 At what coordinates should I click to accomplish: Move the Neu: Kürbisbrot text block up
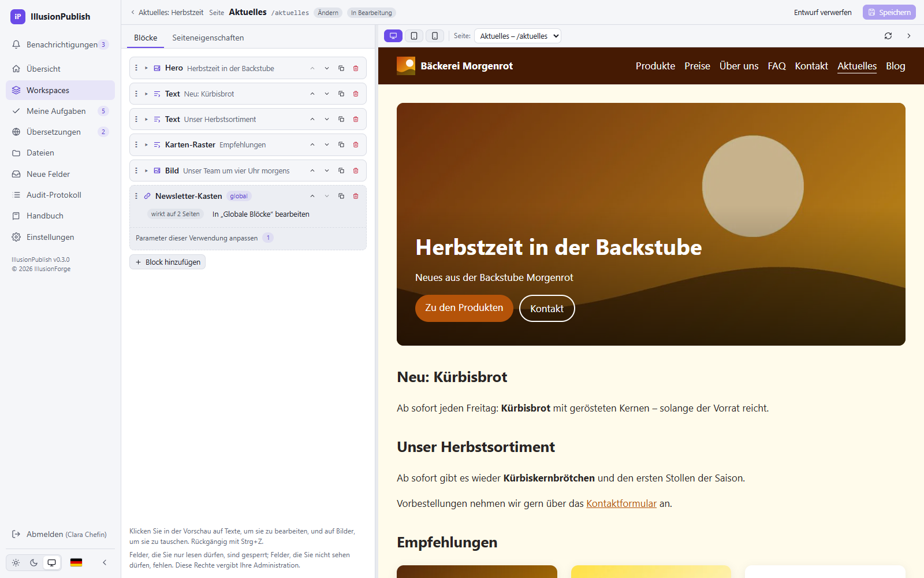click(312, 94)
